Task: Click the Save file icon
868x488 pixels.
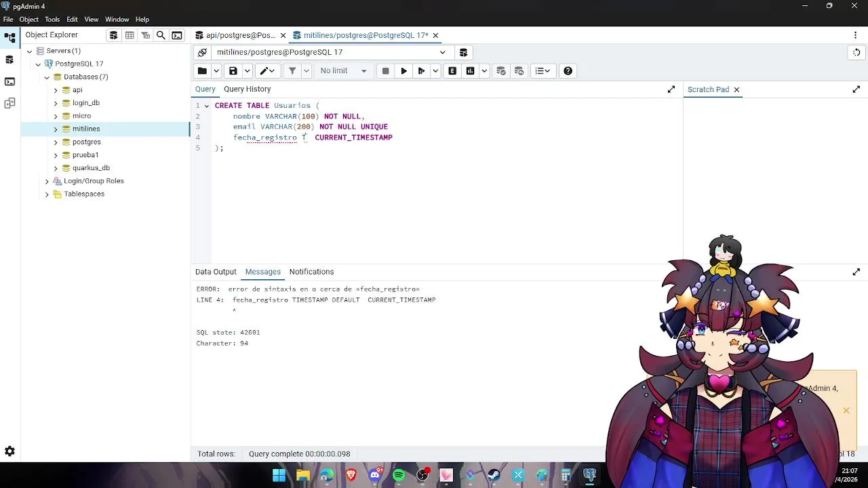Action: [x=233, y=70]
